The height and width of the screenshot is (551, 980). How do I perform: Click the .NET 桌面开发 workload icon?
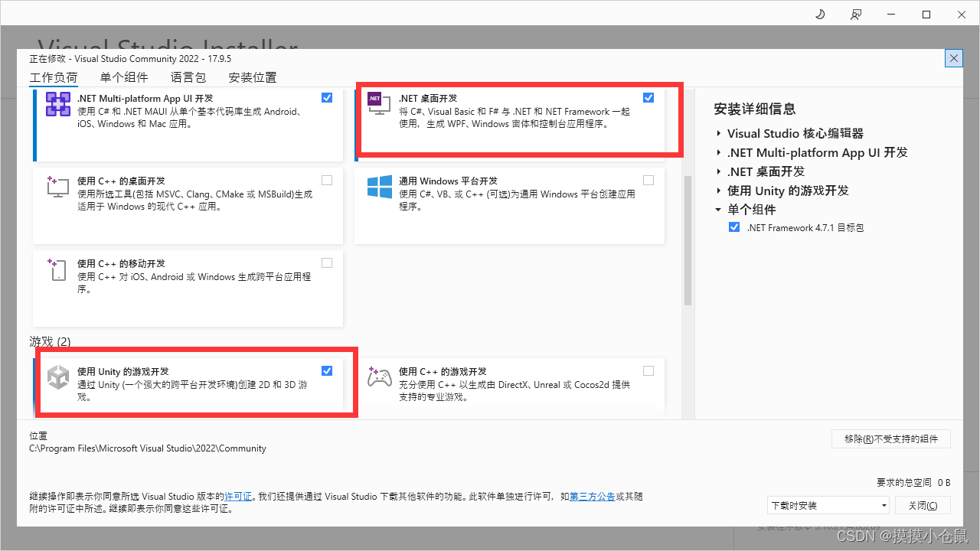pyautogui.click(x=379, y=104)
